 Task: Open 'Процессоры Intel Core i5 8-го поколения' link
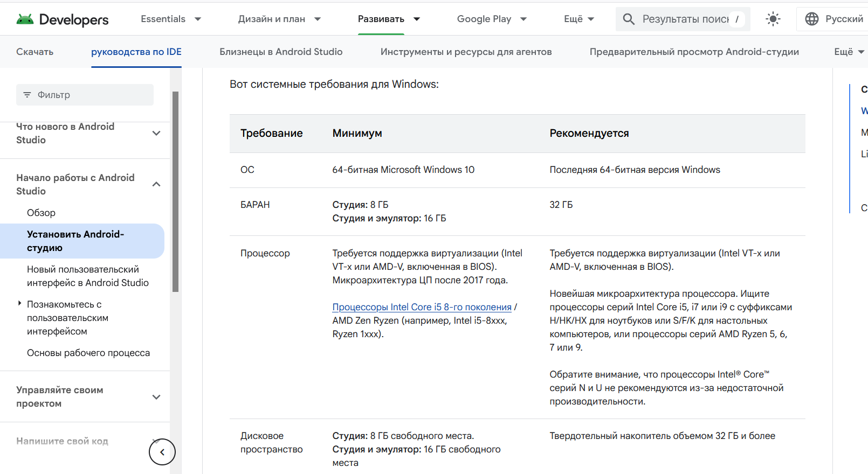pos(422,307)
